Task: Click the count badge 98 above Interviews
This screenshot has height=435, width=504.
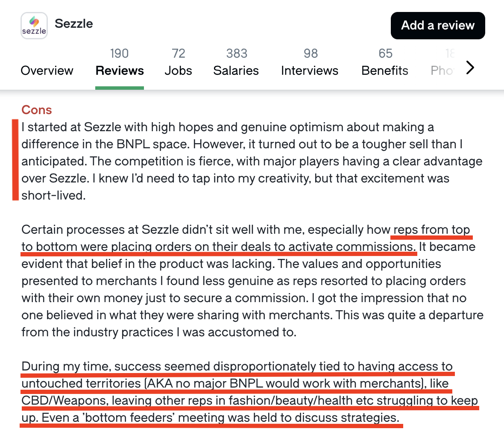Action: (310, 53)
